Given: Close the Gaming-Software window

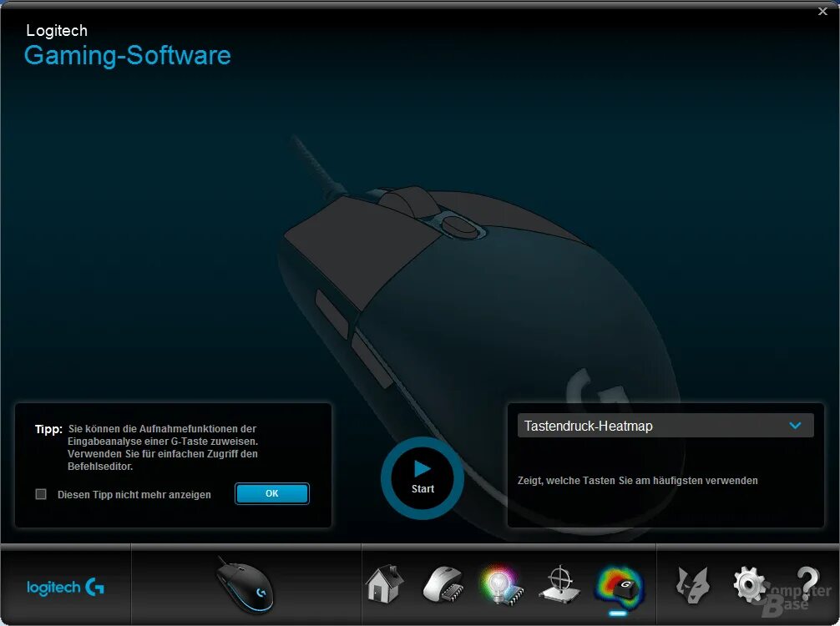Looking at the screenshot, I should point(822,11).
